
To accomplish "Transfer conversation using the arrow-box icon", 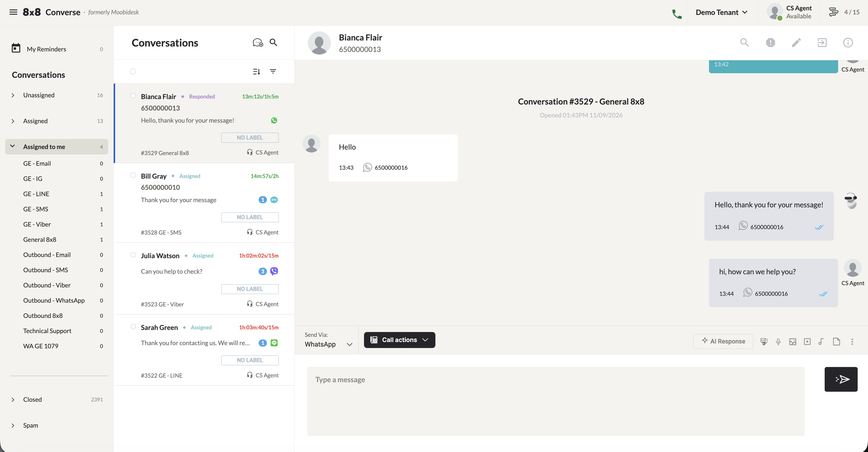I will (x=822, y=43).
